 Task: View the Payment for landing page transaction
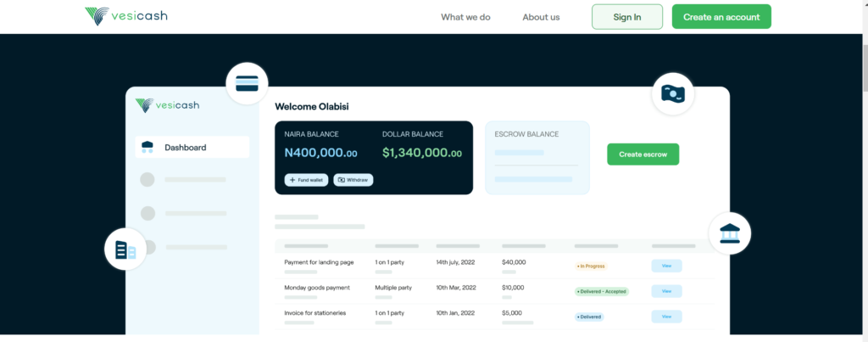tap(666, 266)
